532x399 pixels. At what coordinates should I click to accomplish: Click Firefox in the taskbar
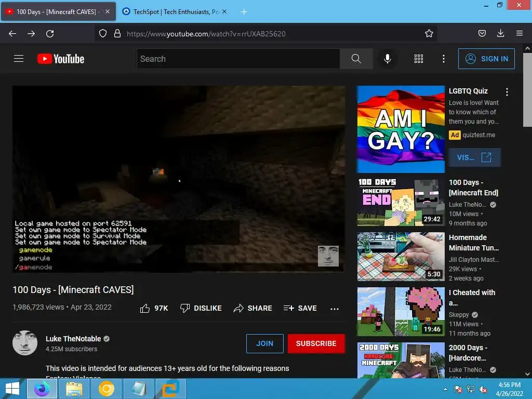click(42, 389)
